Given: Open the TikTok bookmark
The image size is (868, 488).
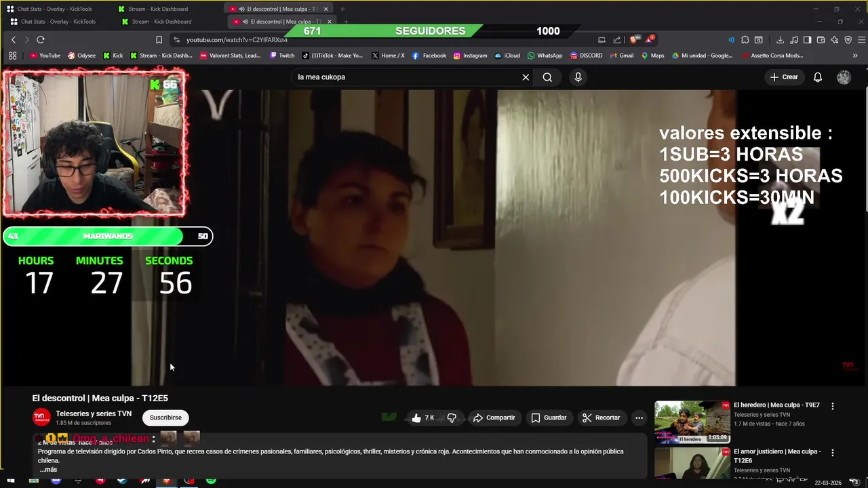Looking at the screenshot, I should [332, 56].
